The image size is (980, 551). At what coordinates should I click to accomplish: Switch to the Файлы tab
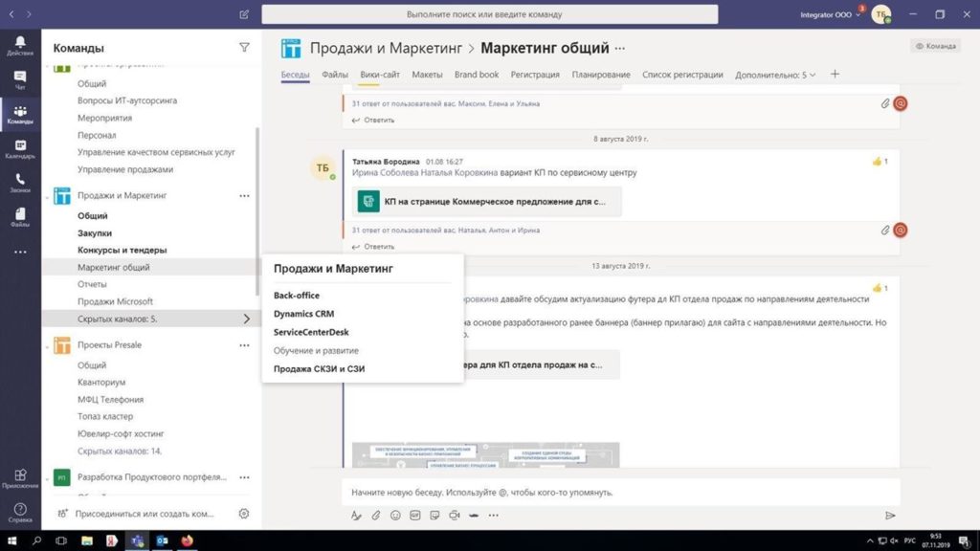click(335, 75)
